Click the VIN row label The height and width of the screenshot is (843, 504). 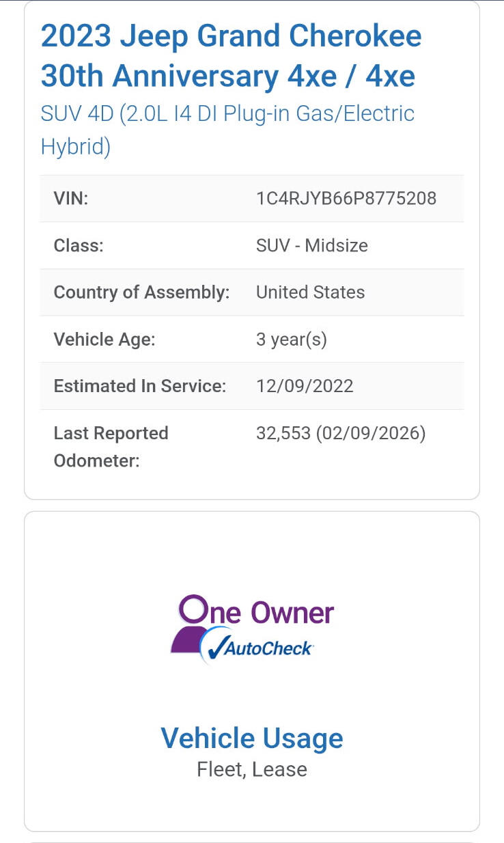pyautogui.click(x=71, y=198)
